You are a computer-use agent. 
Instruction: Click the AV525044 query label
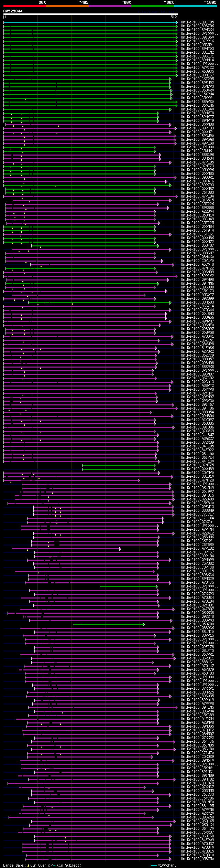pos(13,11)
